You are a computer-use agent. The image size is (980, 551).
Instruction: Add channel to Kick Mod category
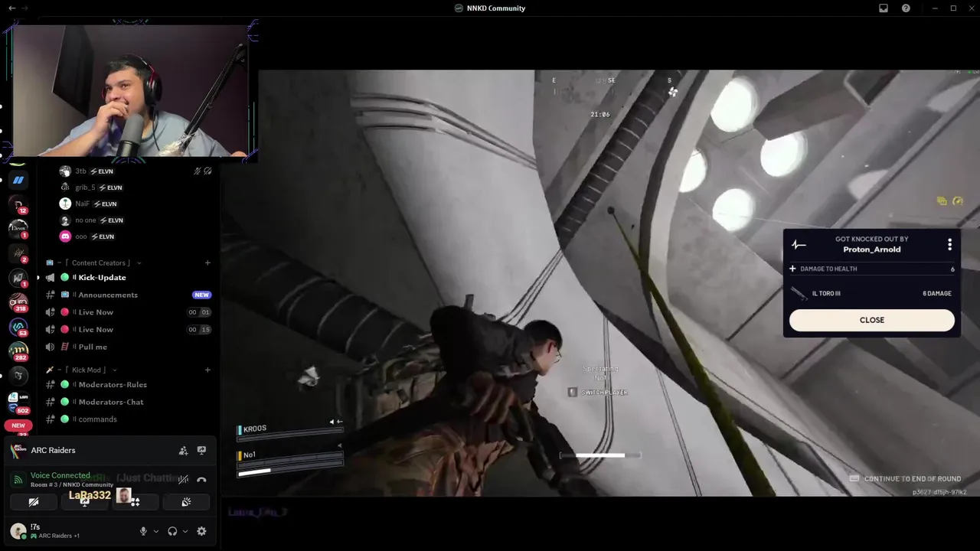point(207,370)
